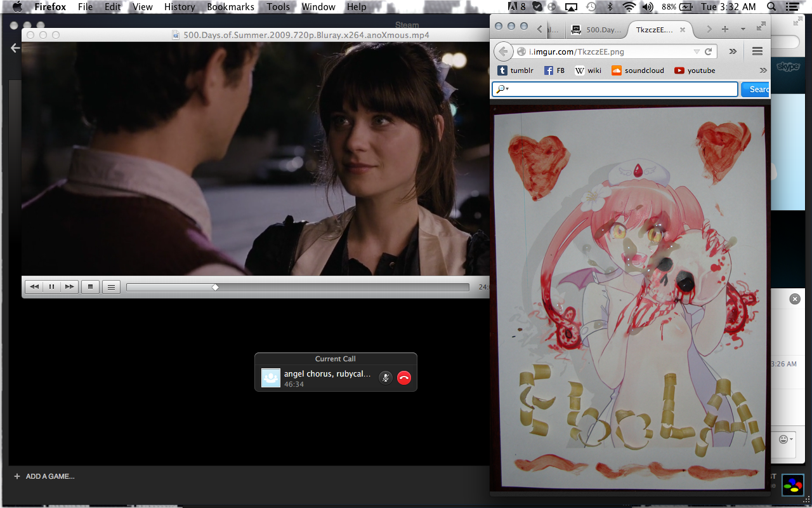
Task: Switch to the 500.Day... Firefox tab
Action: (597, 29)
